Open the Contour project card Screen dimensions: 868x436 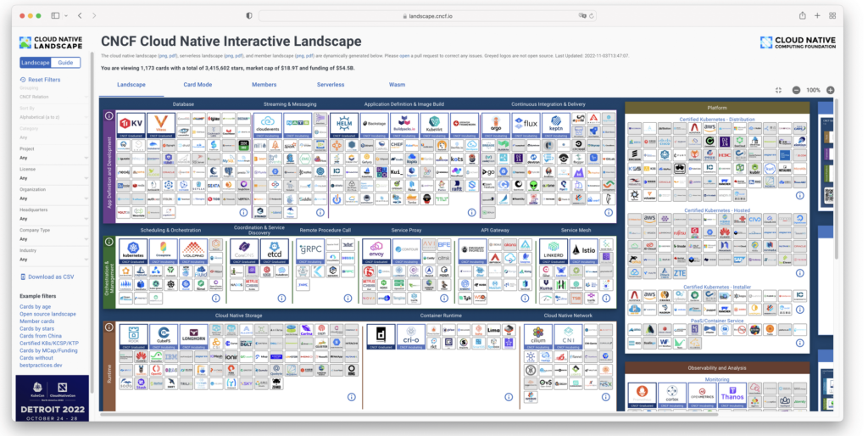(406, 251)
